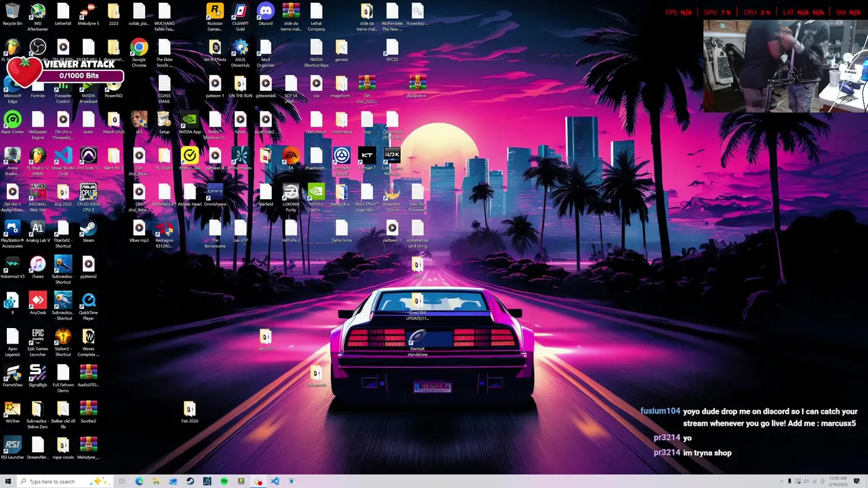Open the NVIDIA App shortcut
This screenshot has height=488, width=868.
[x=190, y=123]
